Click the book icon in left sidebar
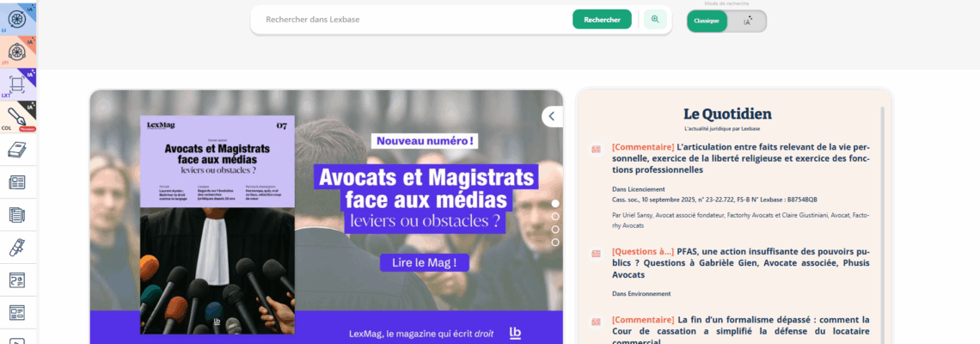Viewport: 980px width, 344px height. (17, 150)
